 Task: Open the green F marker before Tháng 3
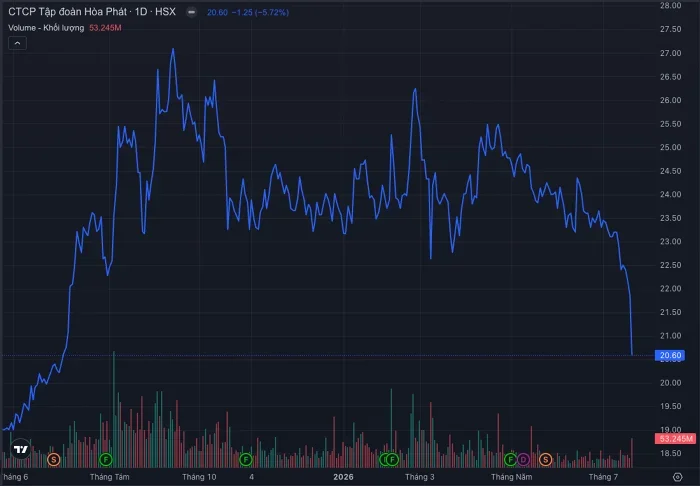(392, 459)
